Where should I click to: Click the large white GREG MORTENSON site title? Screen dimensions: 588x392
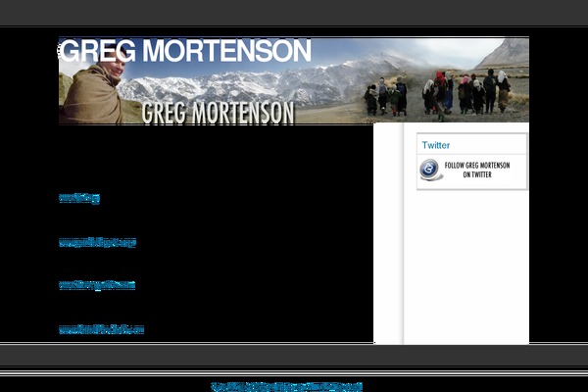point(185,51)
